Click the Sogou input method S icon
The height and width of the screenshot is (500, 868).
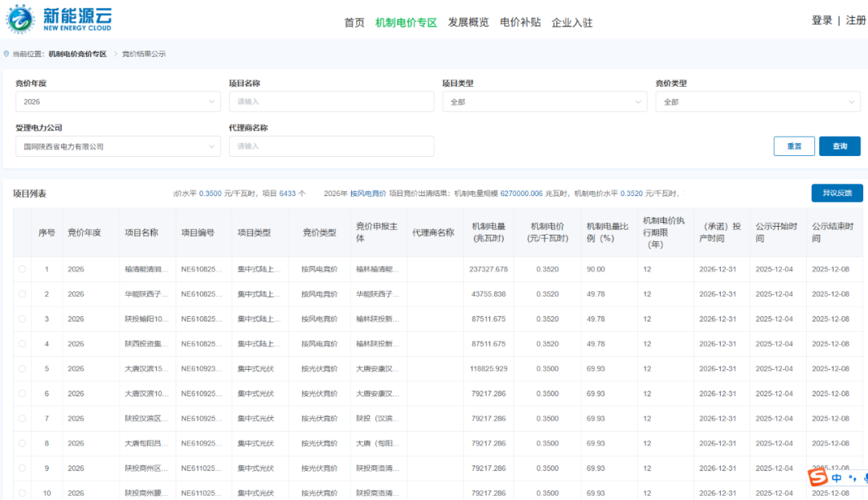click(x=817, y=478)
